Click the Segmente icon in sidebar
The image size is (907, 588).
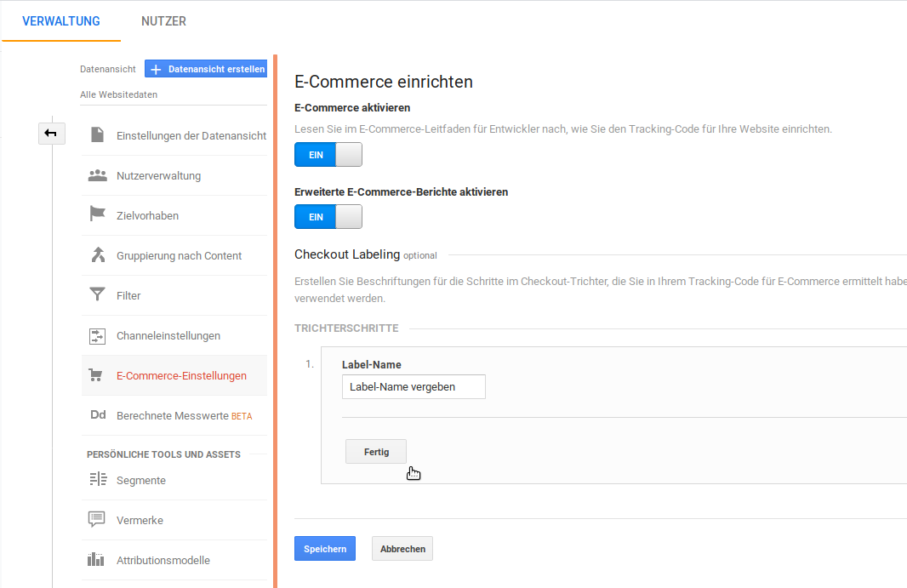(x=98, y=480)
